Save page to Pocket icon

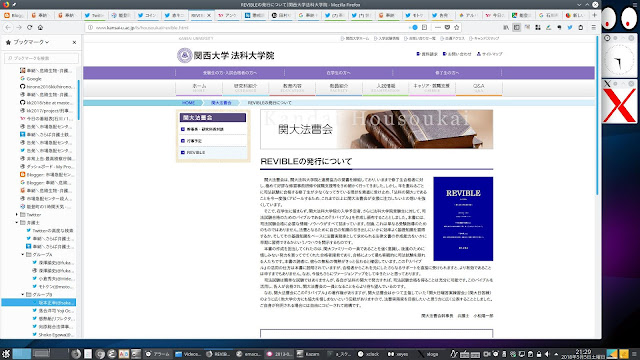tap(447, 27)
